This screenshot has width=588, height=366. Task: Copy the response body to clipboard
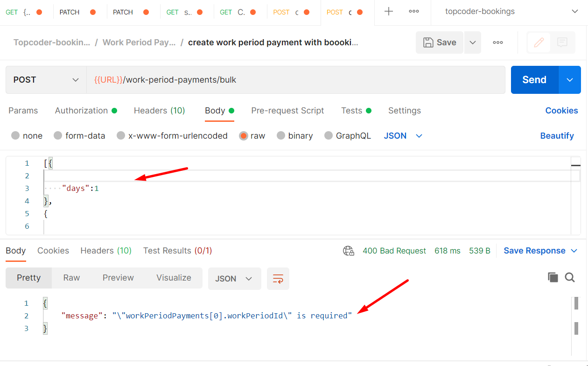tap(553, 277)
